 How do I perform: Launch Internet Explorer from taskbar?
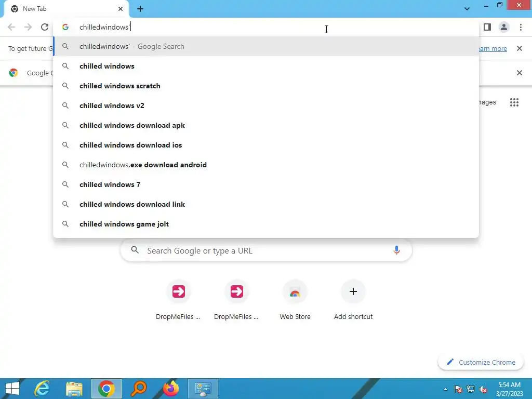tap(42, 389)
